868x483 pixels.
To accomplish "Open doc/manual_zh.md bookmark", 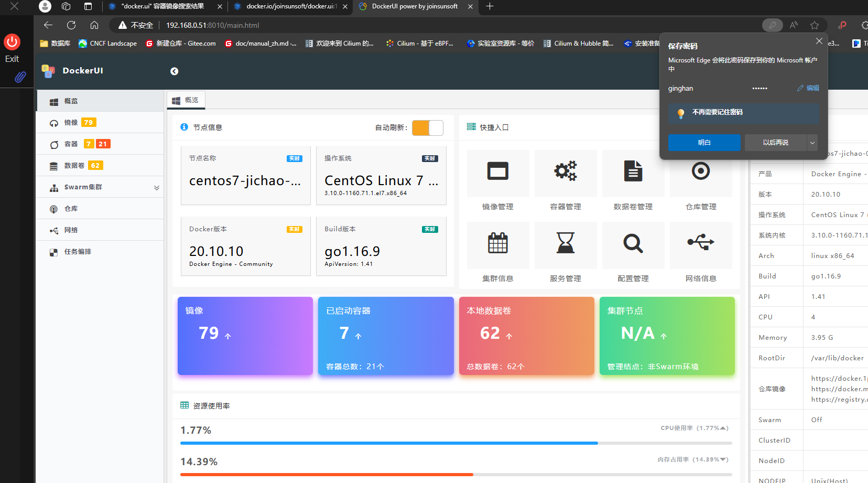I will pyautogui.click(x=261, y=44).
